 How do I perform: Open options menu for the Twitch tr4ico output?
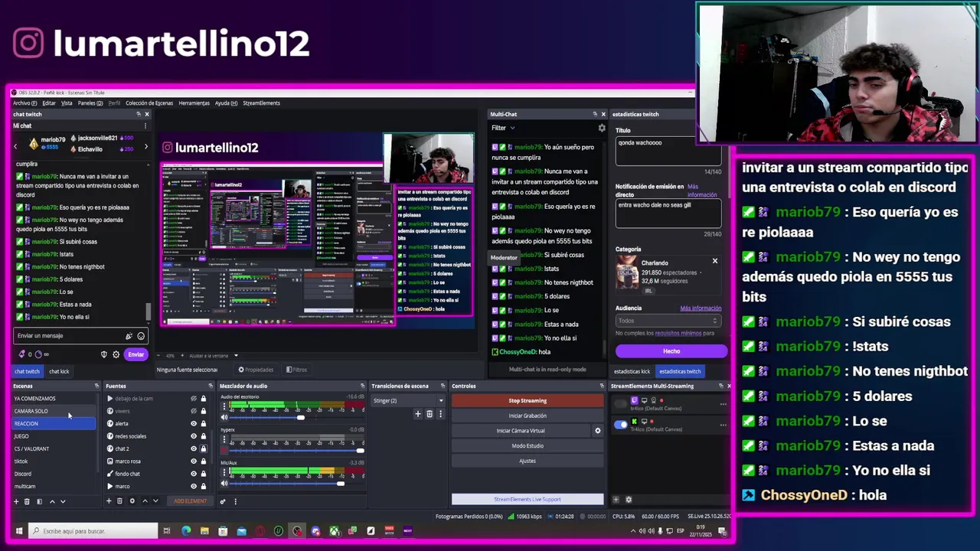[723, 404]
